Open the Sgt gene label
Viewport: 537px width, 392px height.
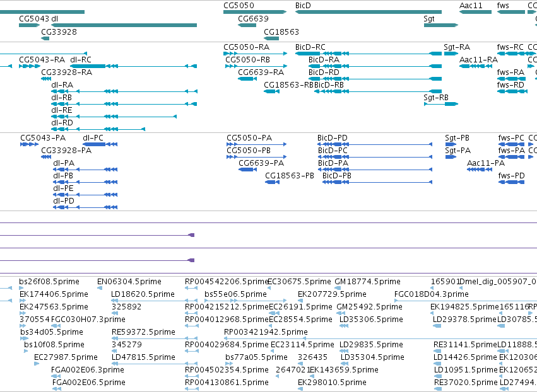coord(429,18)
